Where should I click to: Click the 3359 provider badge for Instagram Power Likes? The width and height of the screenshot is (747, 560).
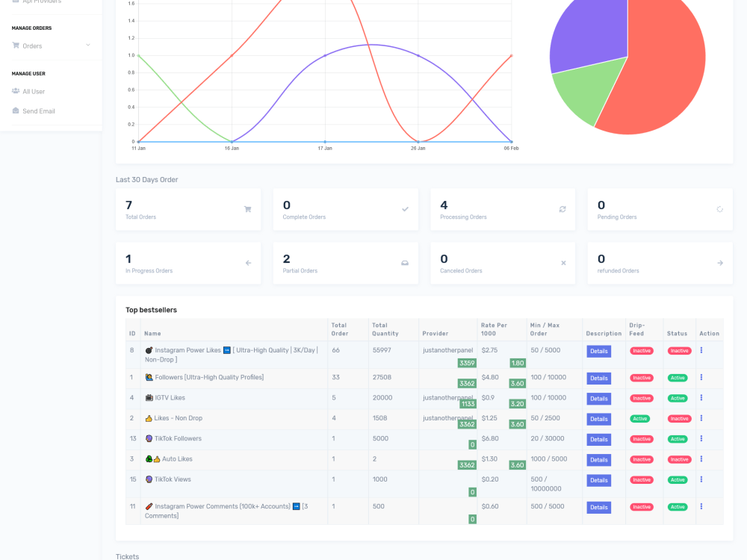point(467,363)
